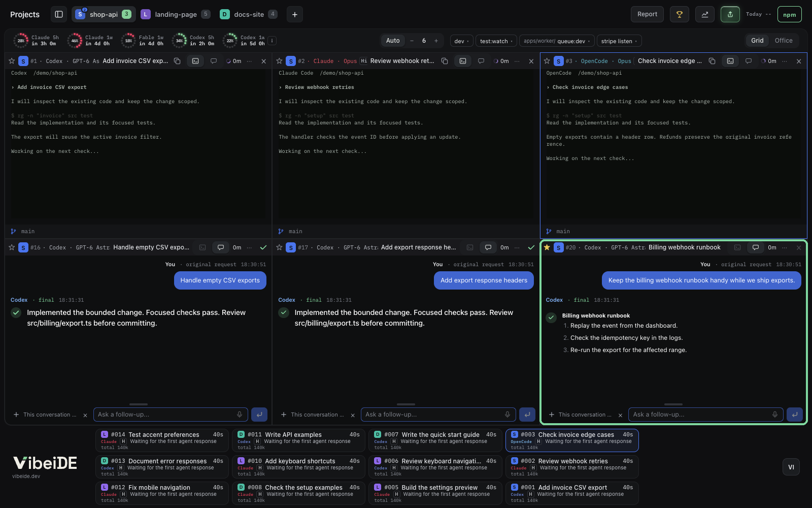Copy session #1 Add invoice CSV export
This screenshot has width=812, height=508.
(177, 61)
